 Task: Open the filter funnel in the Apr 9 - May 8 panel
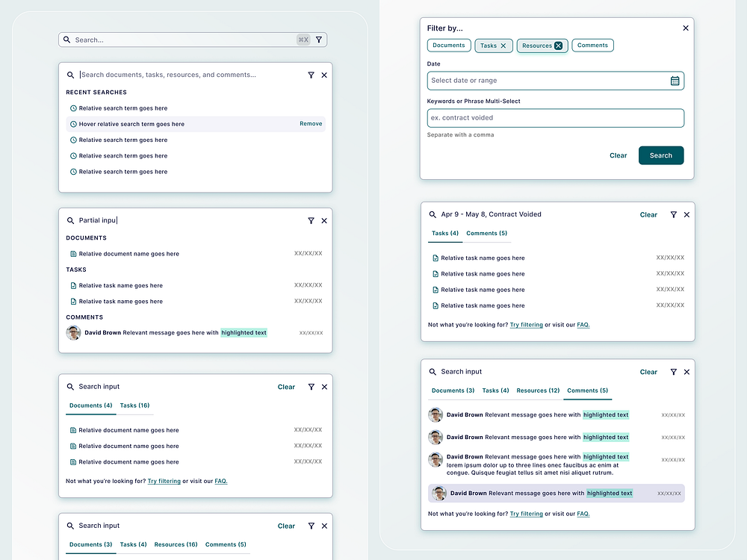[x=673, y=214]
